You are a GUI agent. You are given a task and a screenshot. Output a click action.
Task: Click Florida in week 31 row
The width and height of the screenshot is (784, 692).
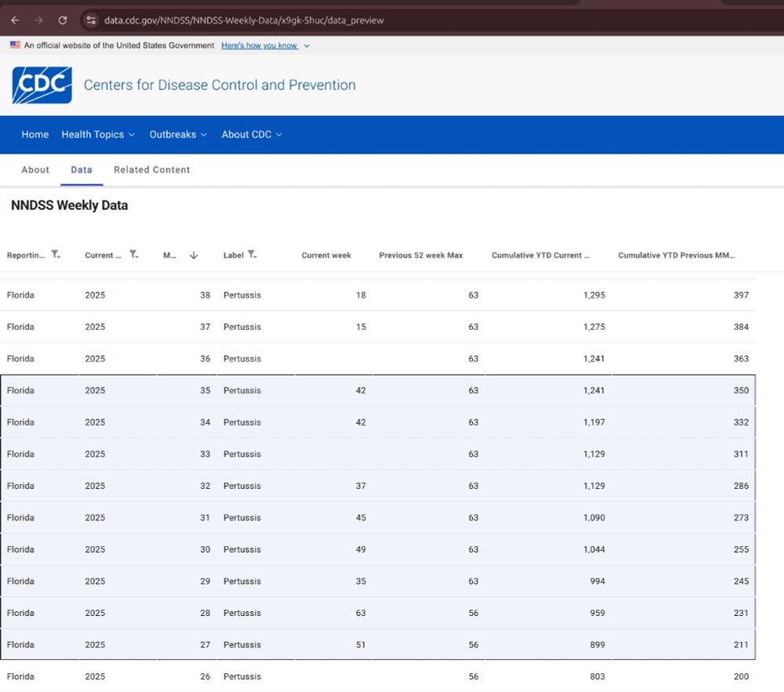20,517
